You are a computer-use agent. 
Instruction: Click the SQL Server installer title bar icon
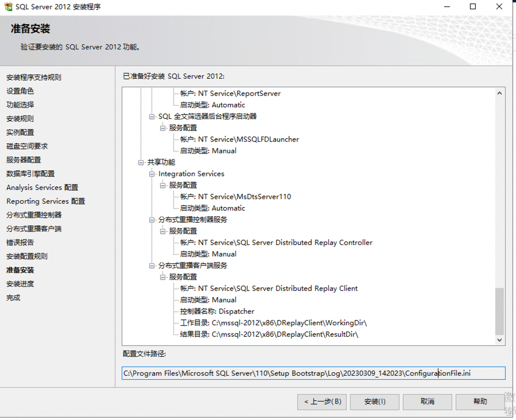pyautogui.click(x=9, y=7)
